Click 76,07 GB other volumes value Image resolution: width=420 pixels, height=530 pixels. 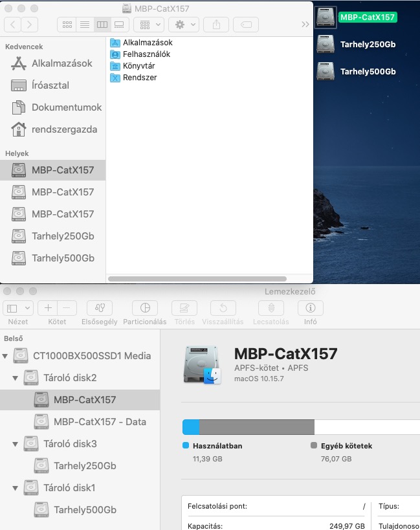[x=337, y=459]
